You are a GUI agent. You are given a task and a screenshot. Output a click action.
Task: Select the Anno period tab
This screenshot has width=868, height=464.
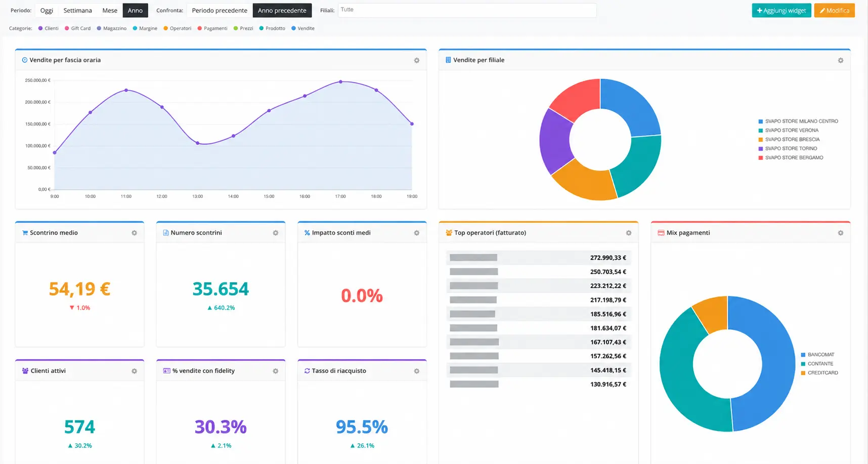[x=135, y=10]
